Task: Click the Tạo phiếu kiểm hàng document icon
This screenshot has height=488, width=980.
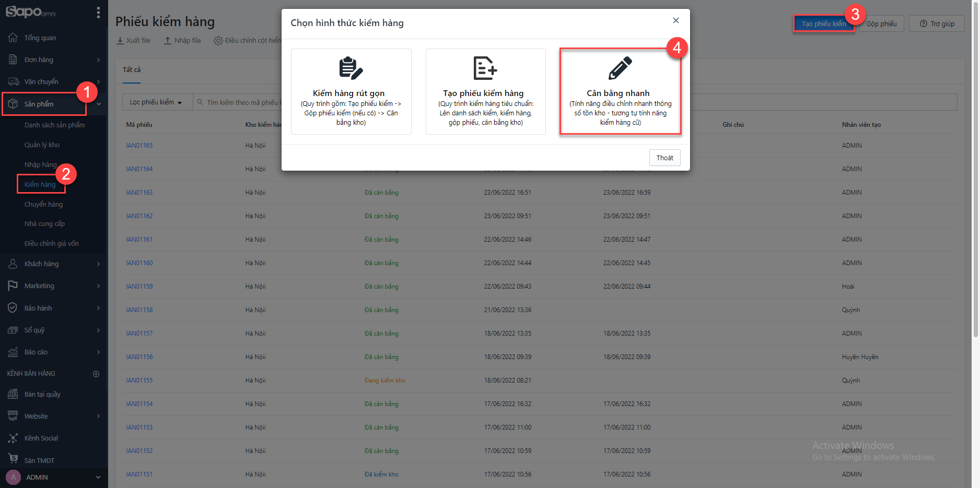Action: point(485,68)
